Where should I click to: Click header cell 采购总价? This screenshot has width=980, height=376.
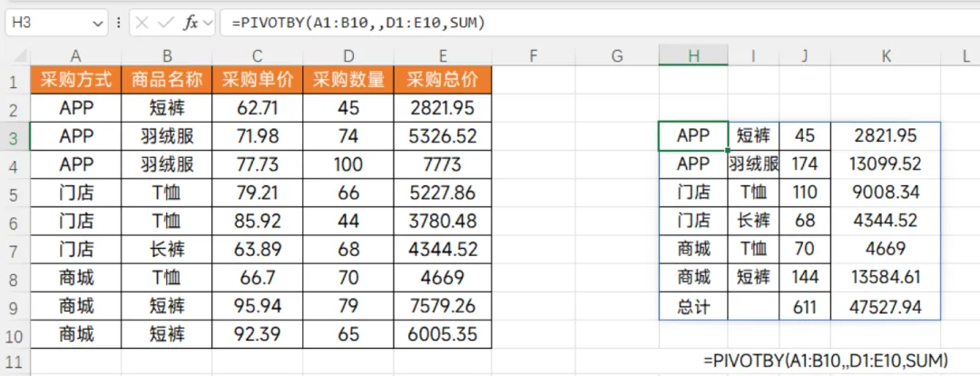point(443,79)
